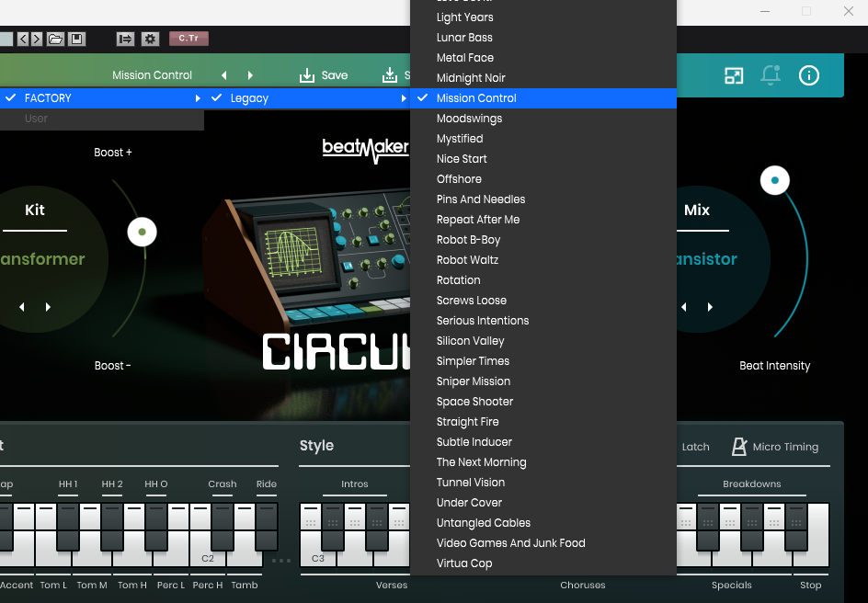Toggle the Latch option
This screenshot has width=868, height=603.
695,447
